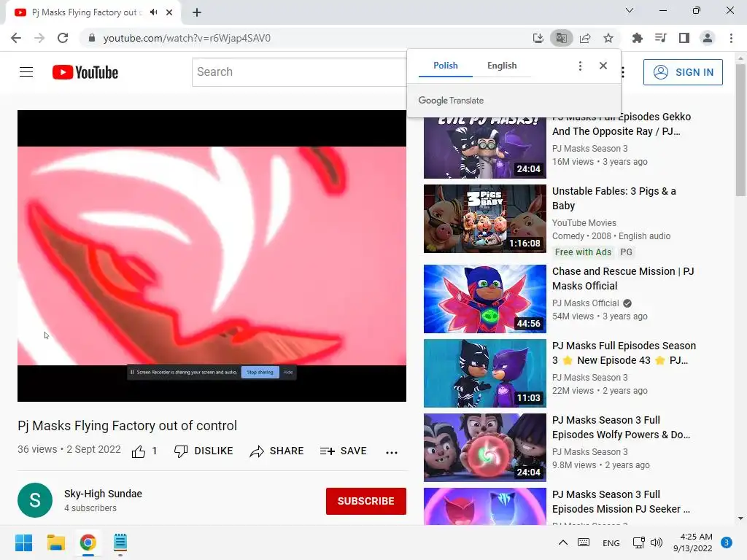Open Sky-High Sundae channel avatar

tap(35, 500)
